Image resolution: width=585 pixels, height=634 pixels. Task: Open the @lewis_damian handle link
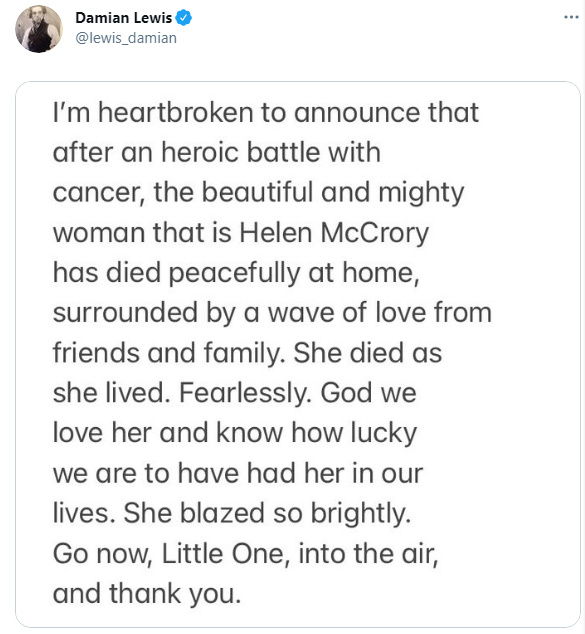[x=126, y=38]
